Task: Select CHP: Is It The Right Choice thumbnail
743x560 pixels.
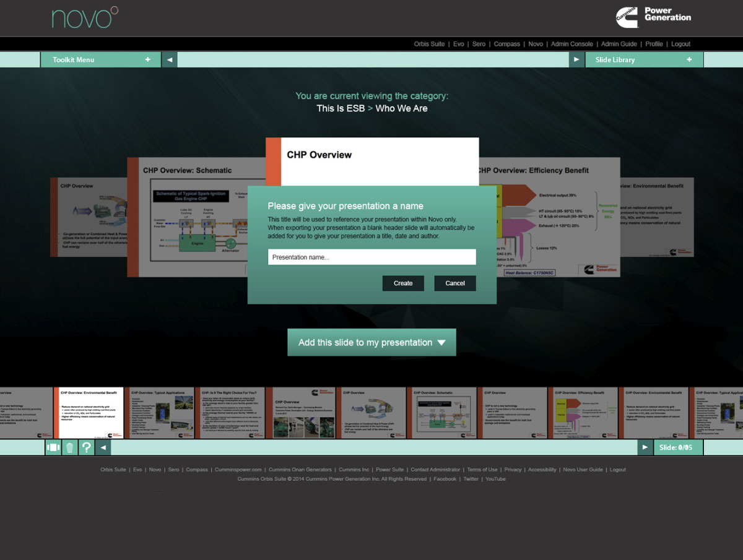Action: coord(230,413)
